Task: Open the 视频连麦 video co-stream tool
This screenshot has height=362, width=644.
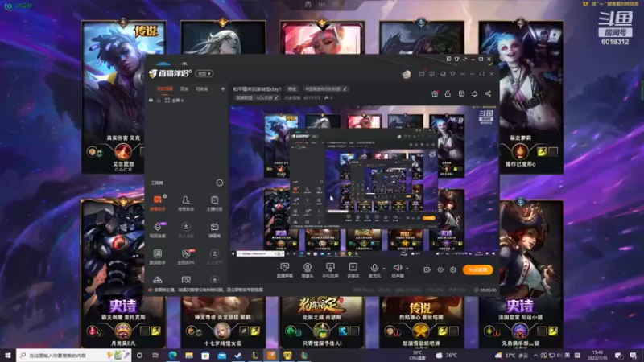Action: (x=158, y=230)
